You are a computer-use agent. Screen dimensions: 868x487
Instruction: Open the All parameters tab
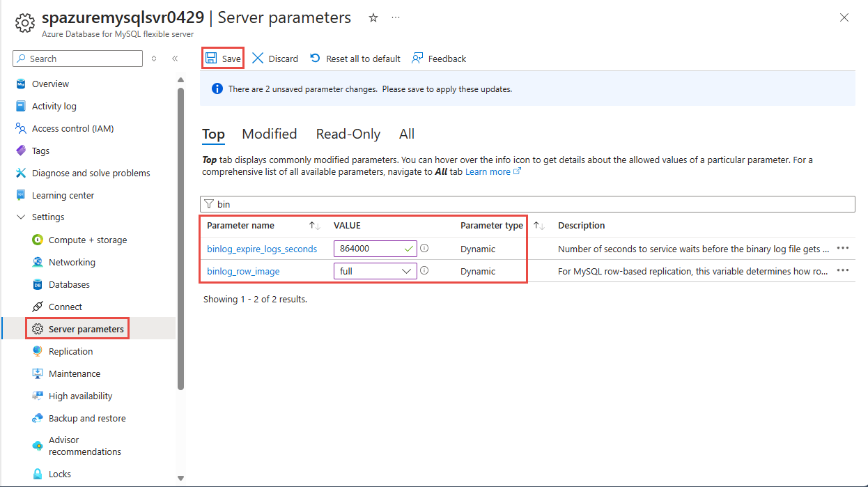tap(407, 134)
